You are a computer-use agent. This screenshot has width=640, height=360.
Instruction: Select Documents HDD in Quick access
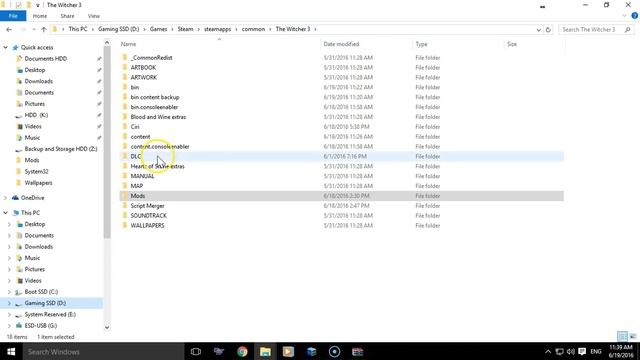[x=45, y=59]
